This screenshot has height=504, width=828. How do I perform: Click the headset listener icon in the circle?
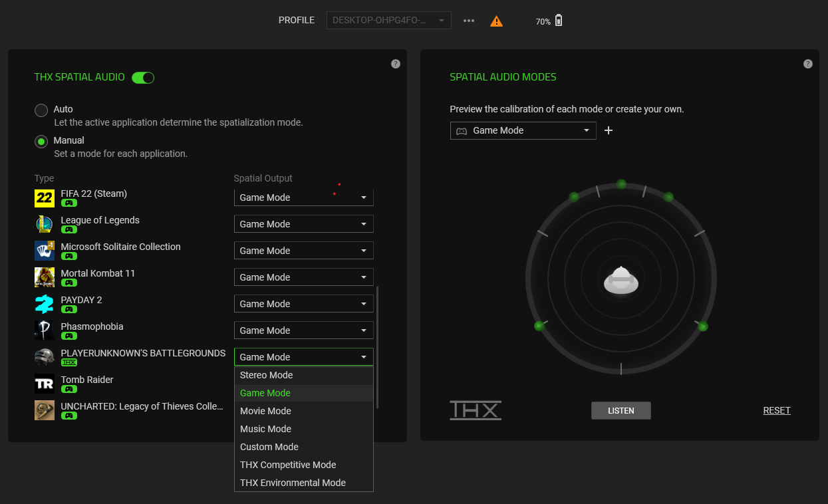pyautogui.click(x=621, y=280)
